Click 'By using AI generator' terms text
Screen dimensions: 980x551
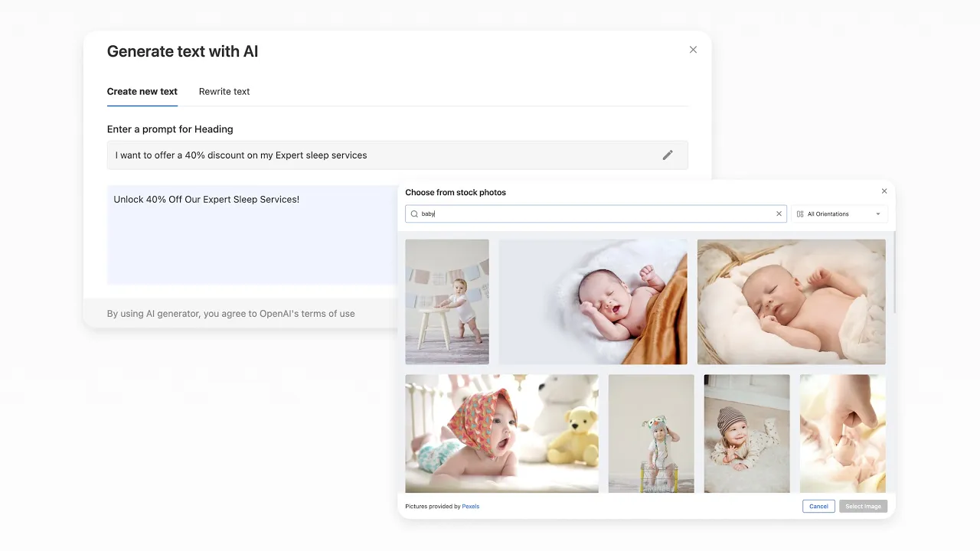pos(230,314)
